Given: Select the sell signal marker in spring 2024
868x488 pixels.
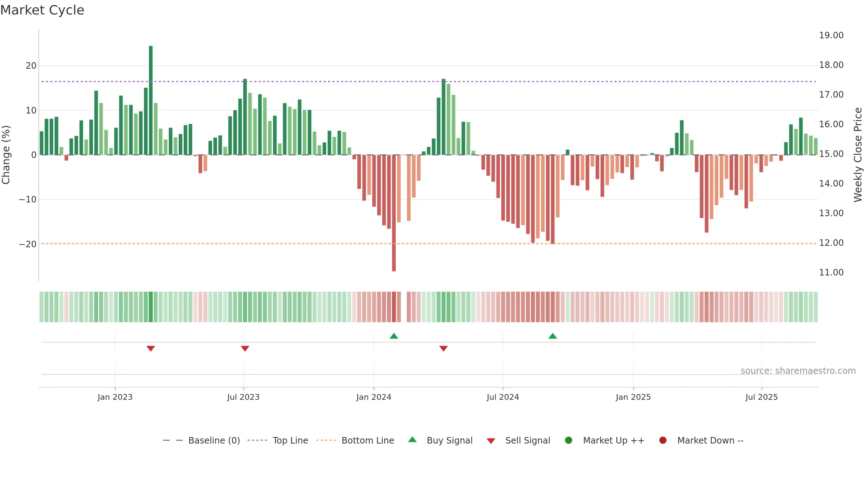Looking at the screenshot, I should click(443, 348).
